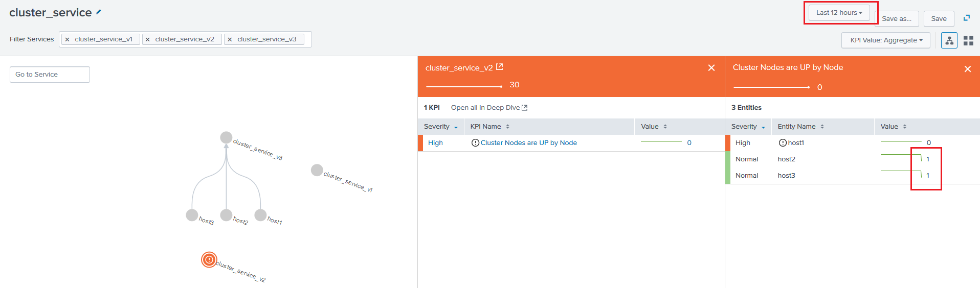Click alert icon beside the KPI name

tap(475, 143)
